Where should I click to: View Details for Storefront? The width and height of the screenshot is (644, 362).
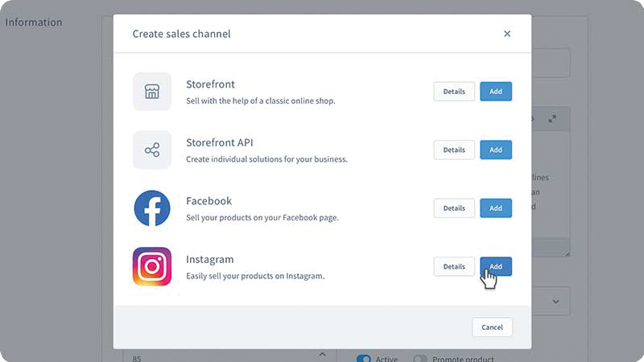click(x=454, y=92)
